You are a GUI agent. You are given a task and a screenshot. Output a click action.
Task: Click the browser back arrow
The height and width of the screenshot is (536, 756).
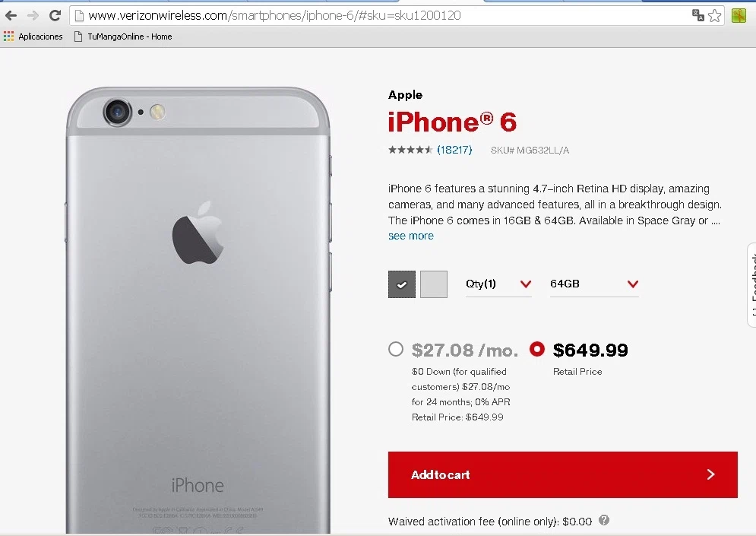pyautogui.click(x=11, y=16)
